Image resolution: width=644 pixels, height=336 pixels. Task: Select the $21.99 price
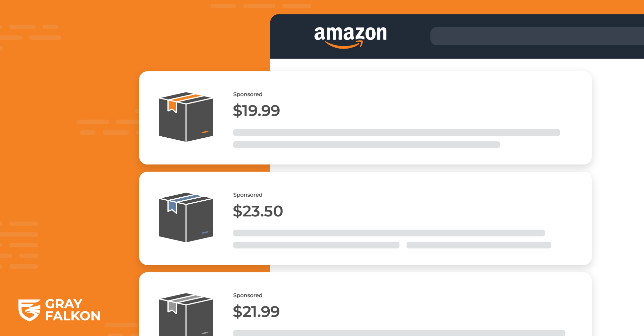click(256, 312)
